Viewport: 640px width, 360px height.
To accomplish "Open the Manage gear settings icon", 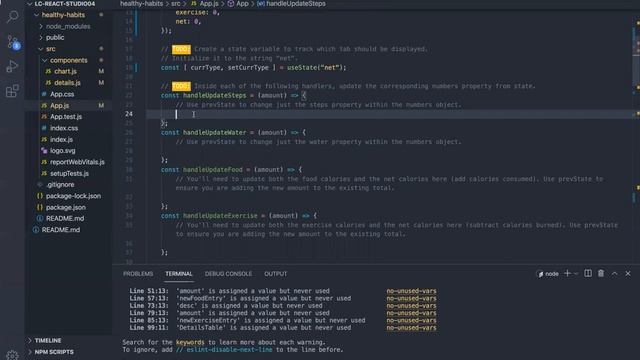I will [x=13, y=355].
